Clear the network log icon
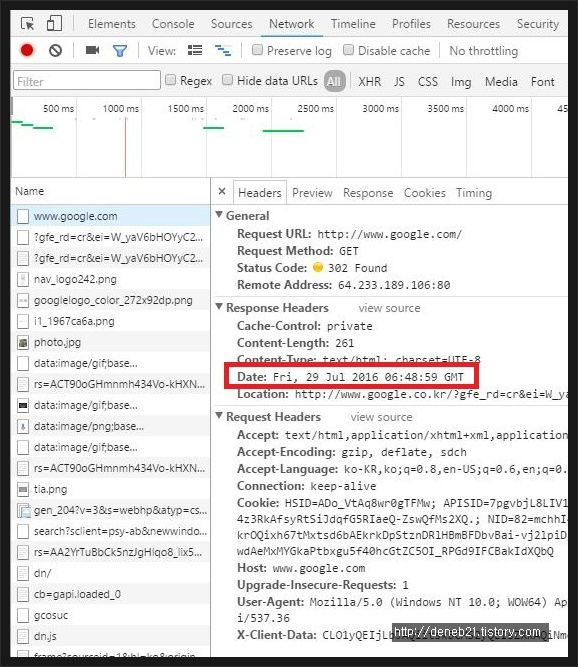This screenshot has width=578, height=667. coord(55,51)
